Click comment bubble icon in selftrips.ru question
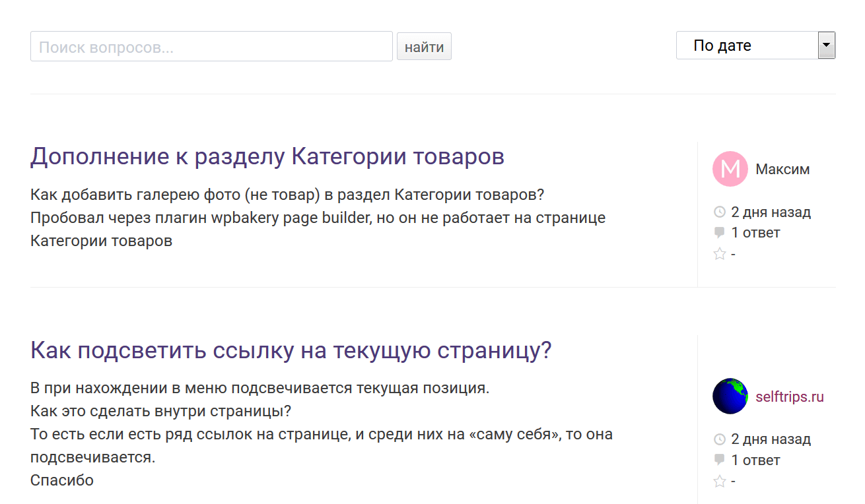865x504 pixels. point(720,460)
